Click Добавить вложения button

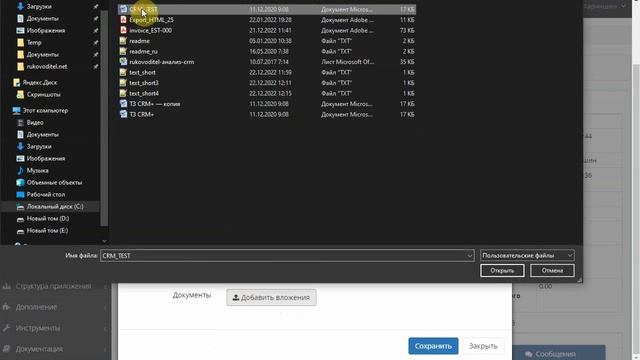coord(271,298)
